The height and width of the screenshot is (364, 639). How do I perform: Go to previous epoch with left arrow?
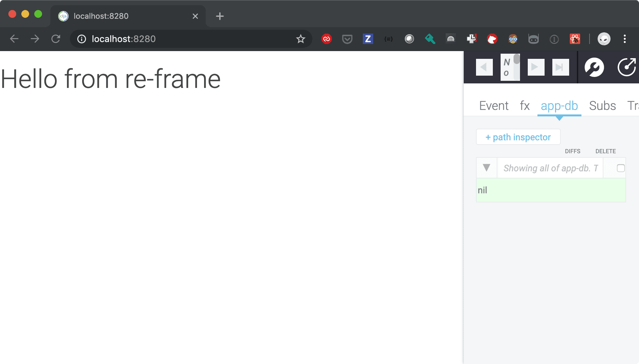pyautogui.click(x=484, y=67)
